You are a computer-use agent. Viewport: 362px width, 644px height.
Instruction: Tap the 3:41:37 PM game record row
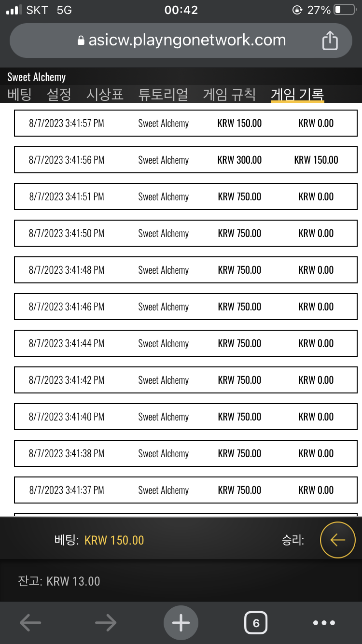(186, 490)
